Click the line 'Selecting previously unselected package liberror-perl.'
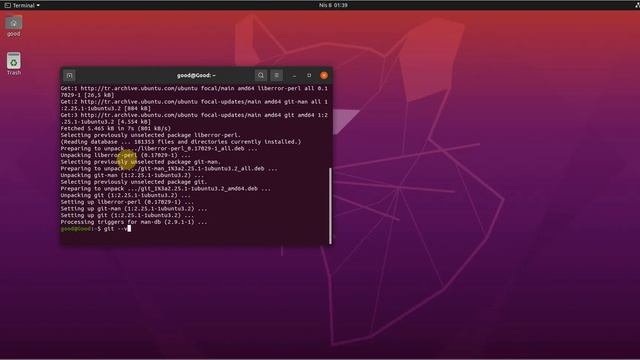640x360 pixels. pyautogui.click(x=151, y=135)
